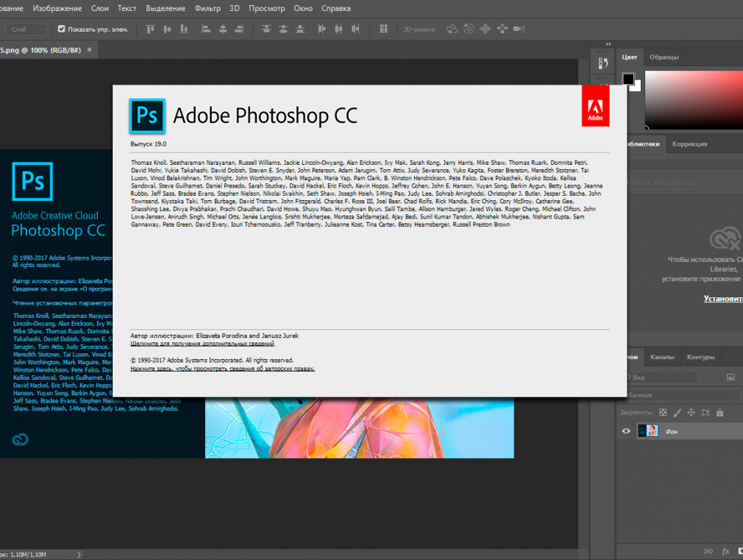Open the 'Выделение' menu
This screenshot has height=560, width=743.
[166, 9]
